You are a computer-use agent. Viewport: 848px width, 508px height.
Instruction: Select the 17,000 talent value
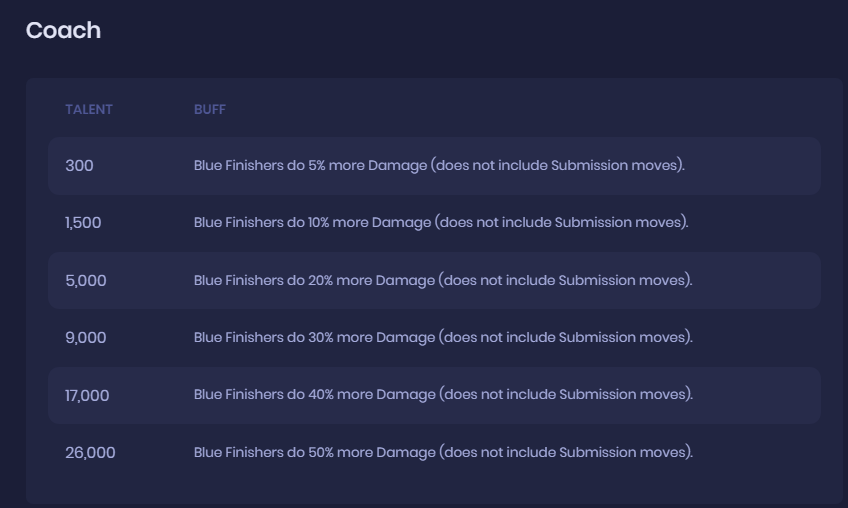87,396
